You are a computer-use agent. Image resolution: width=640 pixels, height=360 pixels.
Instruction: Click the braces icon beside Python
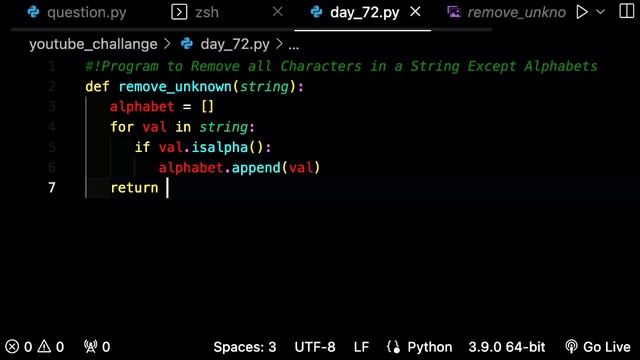tap(393, 347)
